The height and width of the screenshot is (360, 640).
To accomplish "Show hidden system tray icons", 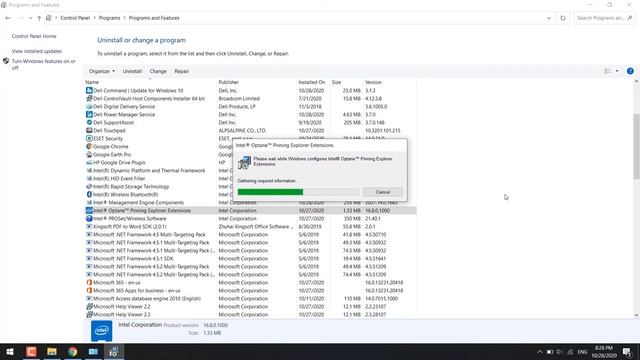I will coord(540,352).
